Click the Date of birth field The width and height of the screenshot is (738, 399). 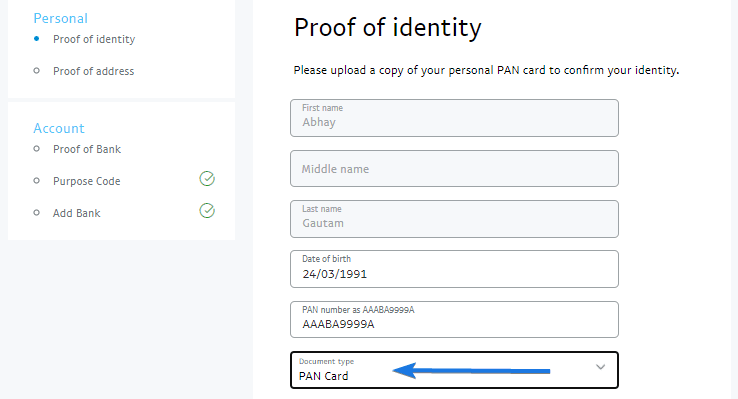[x=454, y=269]
